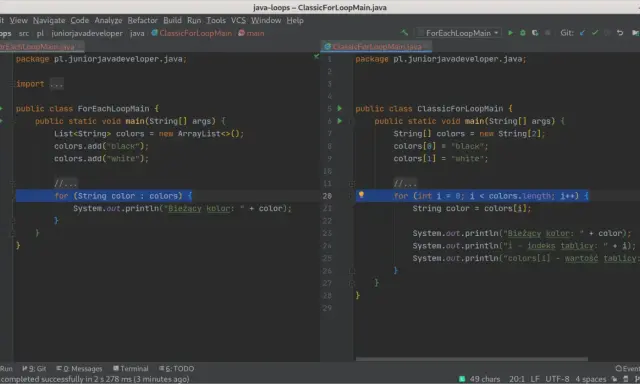Viewport: 640px width, 384px height.
Task: Open the Navigate menu
Action: pos(49,20)
